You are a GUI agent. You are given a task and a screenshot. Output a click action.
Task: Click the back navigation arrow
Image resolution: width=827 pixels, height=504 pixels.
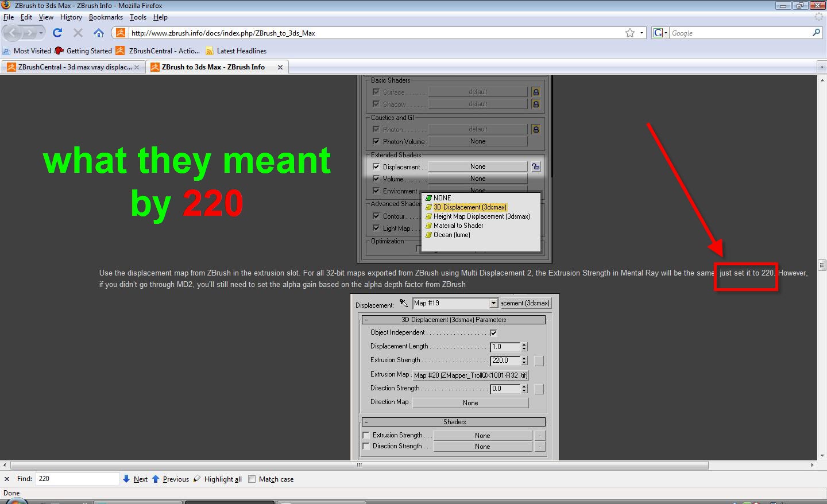point(13,33)
